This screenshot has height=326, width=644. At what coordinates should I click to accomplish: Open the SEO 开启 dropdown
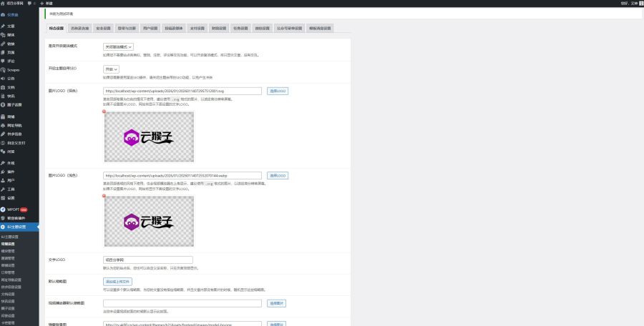(112, 69)
